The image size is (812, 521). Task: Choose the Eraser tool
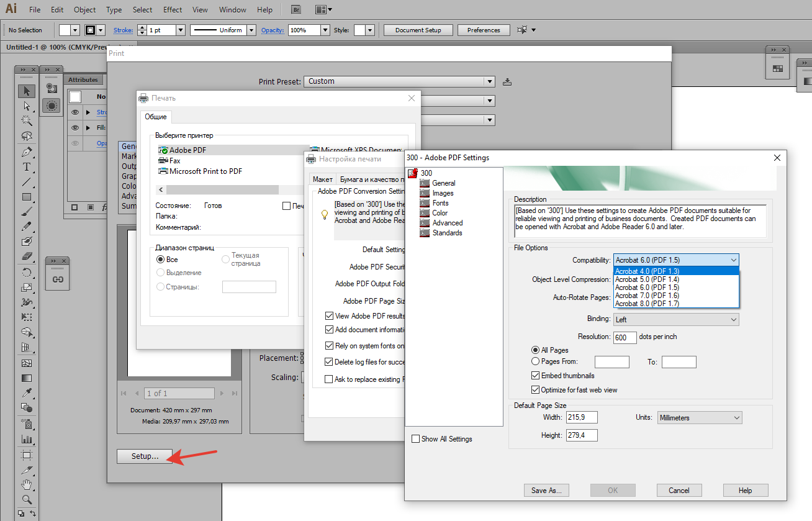pyautogui.click(x=27, y=256)
